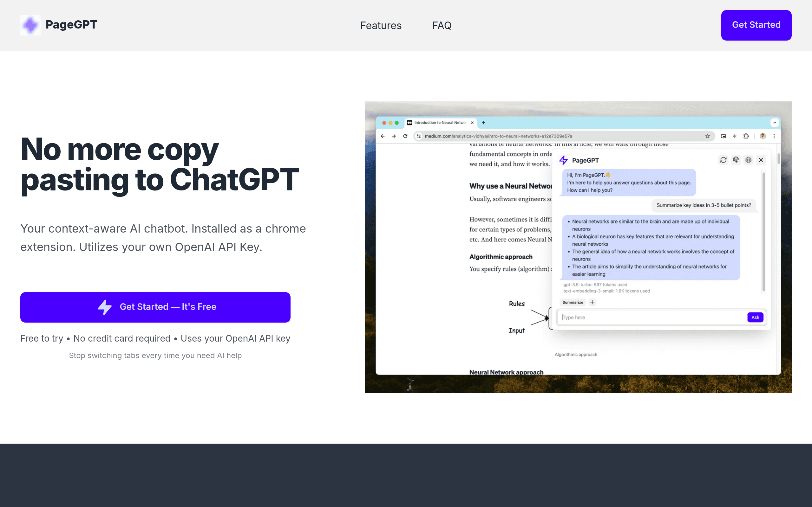The height and width of the screenshot is (507, 812).
Task: Open the browser three-dot menu
Action: point(774,136)
